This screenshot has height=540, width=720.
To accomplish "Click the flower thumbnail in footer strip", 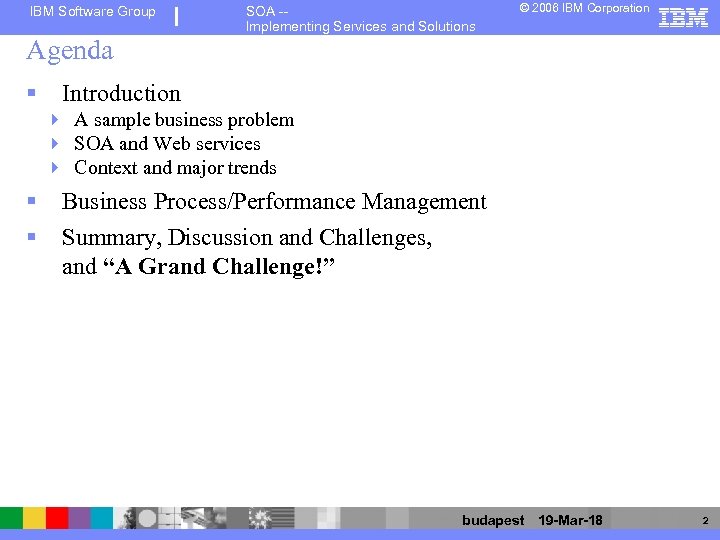I will (x=260, y=518).
